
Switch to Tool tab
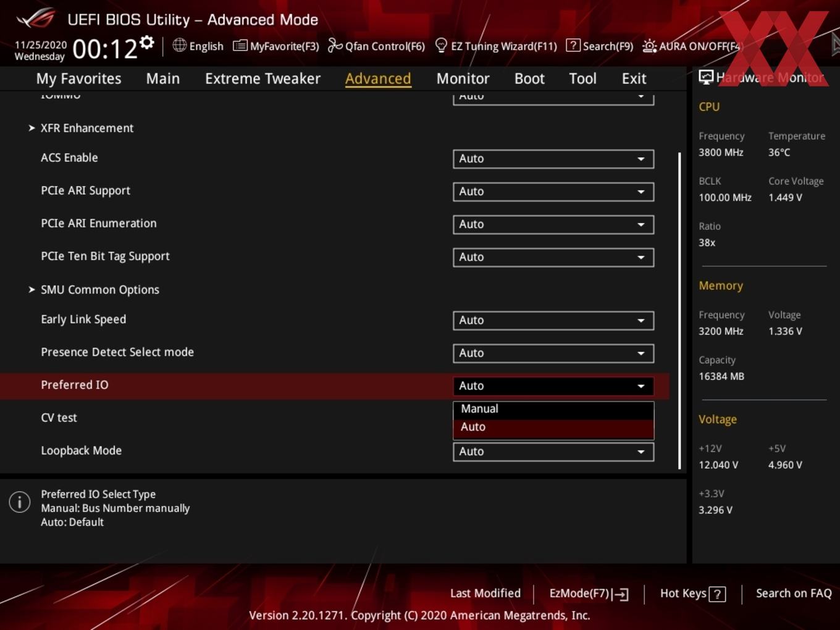[582, 78]
